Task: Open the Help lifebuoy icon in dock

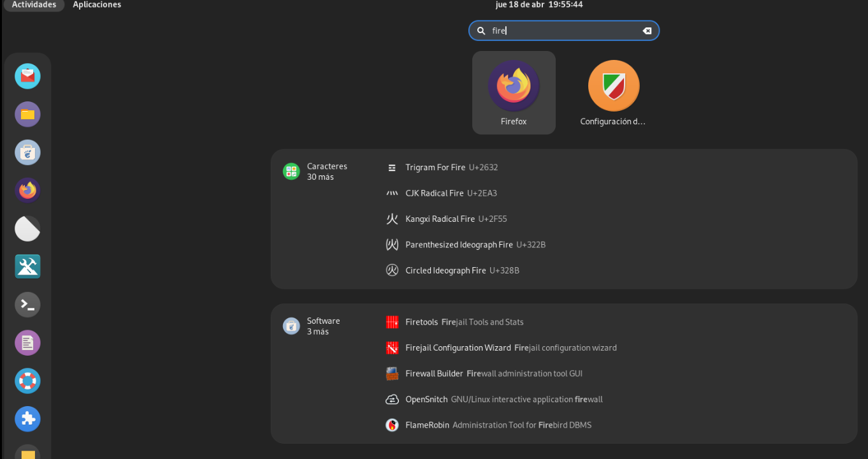Action: coord(27,381)
